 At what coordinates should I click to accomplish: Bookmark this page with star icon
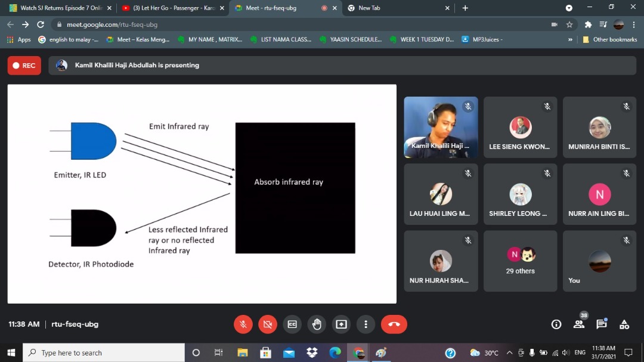click(569, 24)
